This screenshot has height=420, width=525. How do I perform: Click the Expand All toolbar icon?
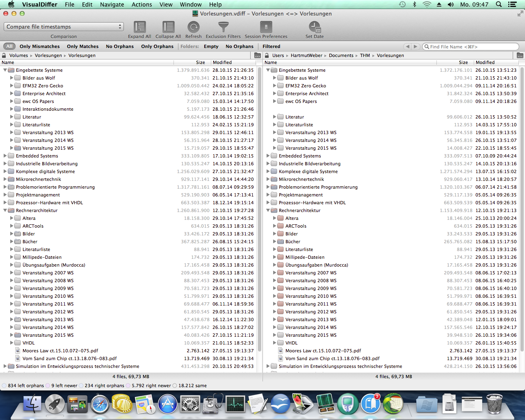139,27
